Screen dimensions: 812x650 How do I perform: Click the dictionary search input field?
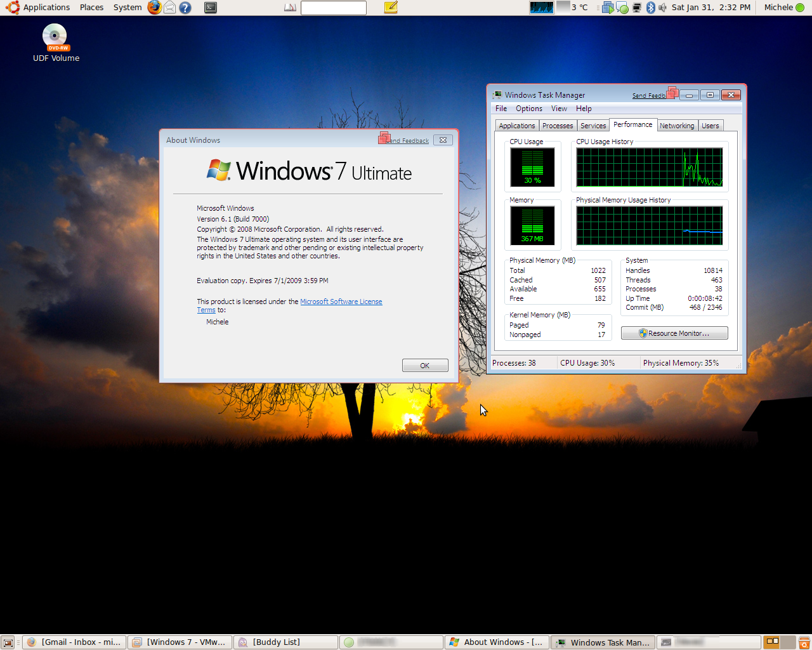333,8
